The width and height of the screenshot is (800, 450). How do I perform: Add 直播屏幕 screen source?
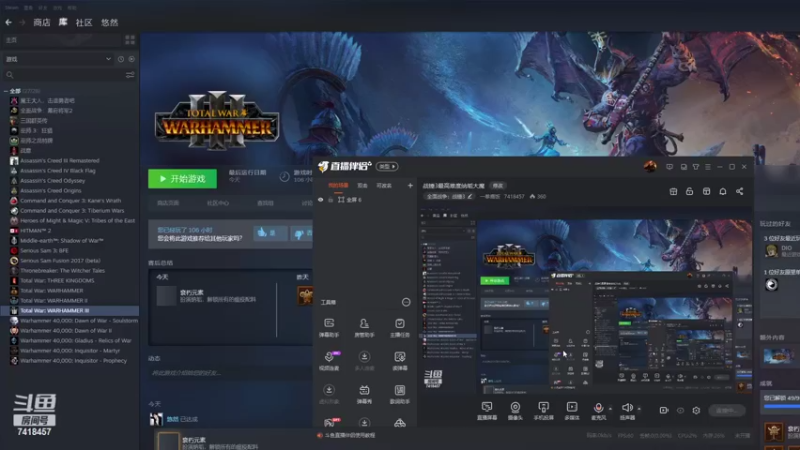[x=487, y=411]
